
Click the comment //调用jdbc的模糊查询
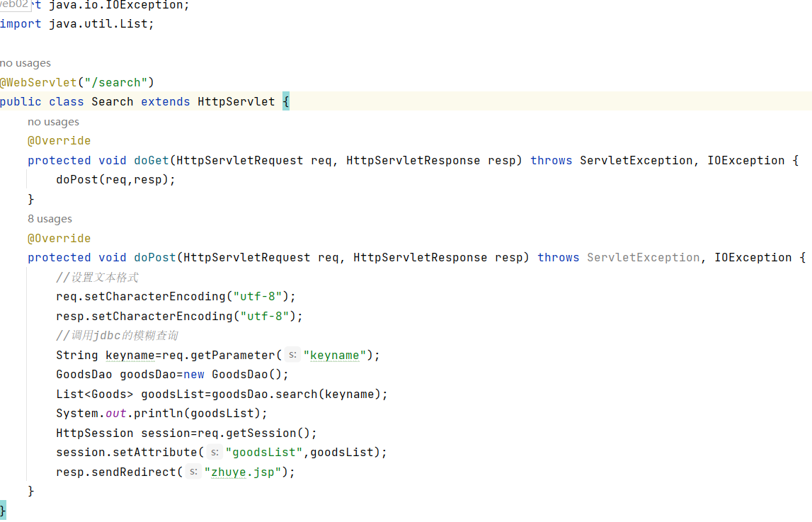(117, 336)
